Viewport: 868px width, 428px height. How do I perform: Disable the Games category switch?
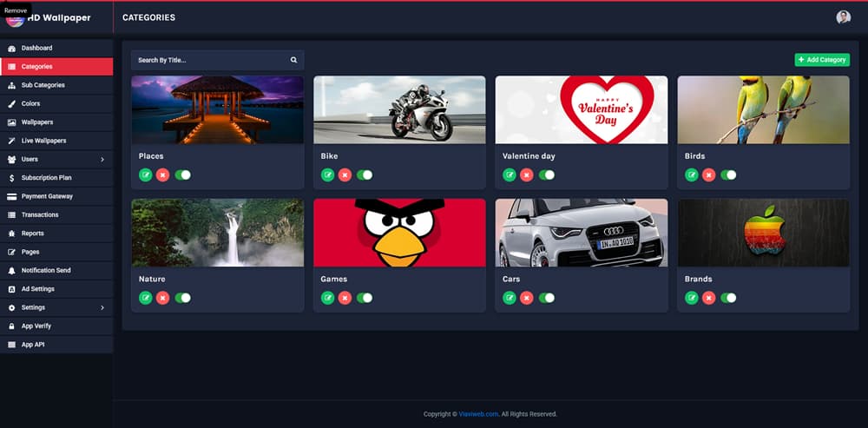365,298
